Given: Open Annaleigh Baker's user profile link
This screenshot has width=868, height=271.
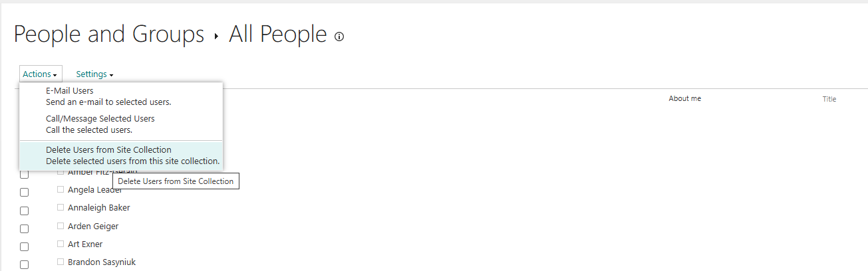Looking at the screenshot, I should point(98,208).
